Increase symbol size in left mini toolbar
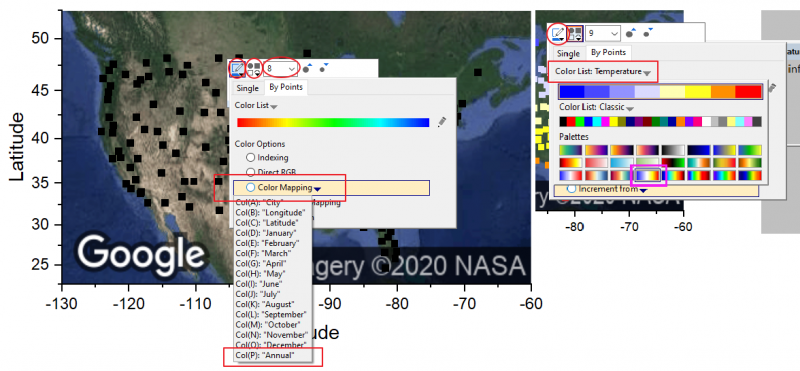The image size is (800, 371). 308,68
